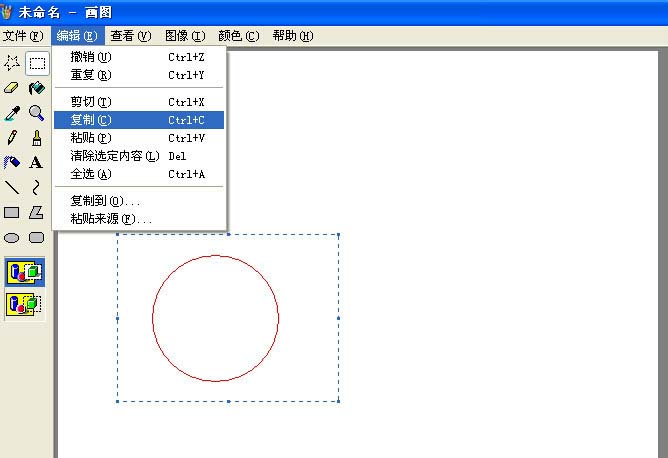Choose highlighted 复制(C) Ctrl+C in the Edit menu
The height and width of the screenshot is (458, 668).
point(139,120)
